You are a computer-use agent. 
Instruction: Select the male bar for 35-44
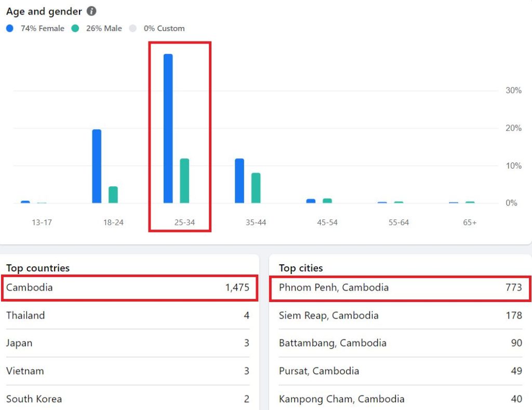pyautogui.click(x=256, y=188)
